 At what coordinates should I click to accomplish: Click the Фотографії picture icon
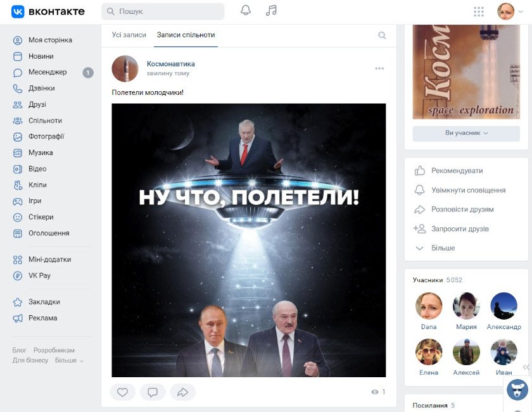coord(18,137)
